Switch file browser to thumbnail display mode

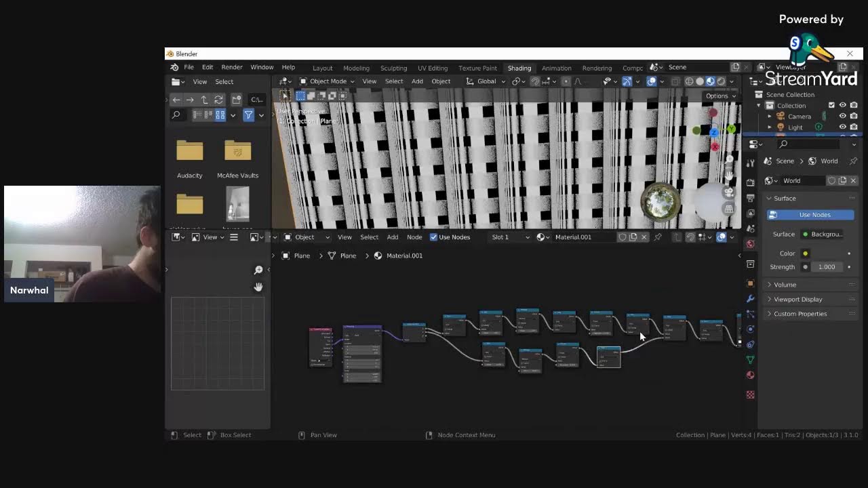tap(220, 115)
